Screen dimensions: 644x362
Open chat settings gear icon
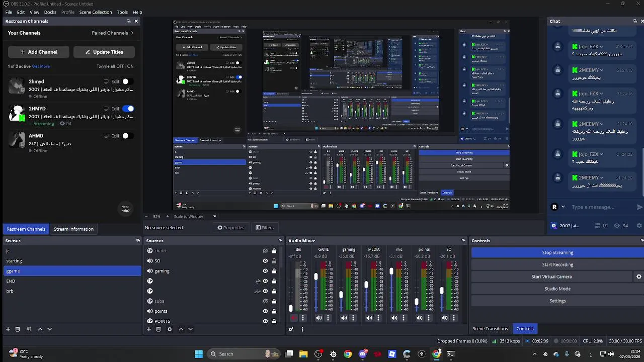[640, 226]
